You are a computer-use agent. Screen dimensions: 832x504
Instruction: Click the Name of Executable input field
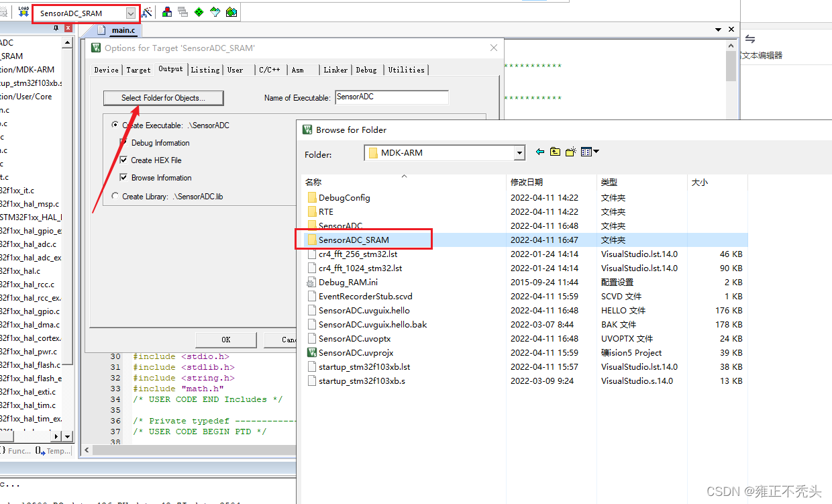pos(391,97)
